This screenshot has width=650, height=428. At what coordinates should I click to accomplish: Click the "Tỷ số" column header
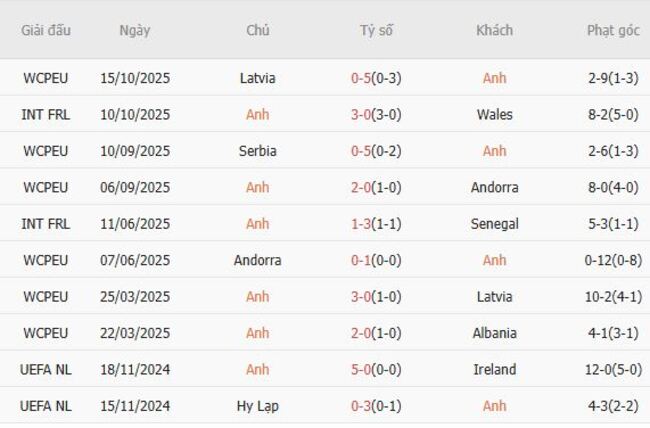coord(376,30)
